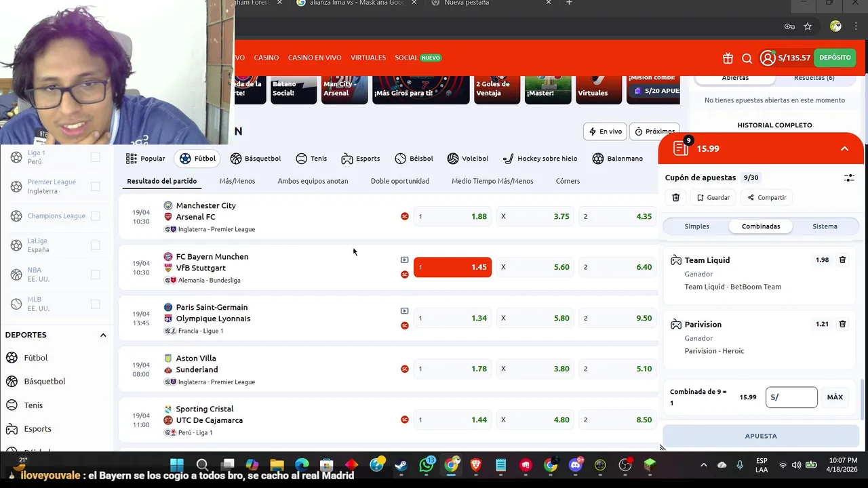Select the Fútbol sport filter
Viewport: 868px width, 488px height.
coord(198,159)
